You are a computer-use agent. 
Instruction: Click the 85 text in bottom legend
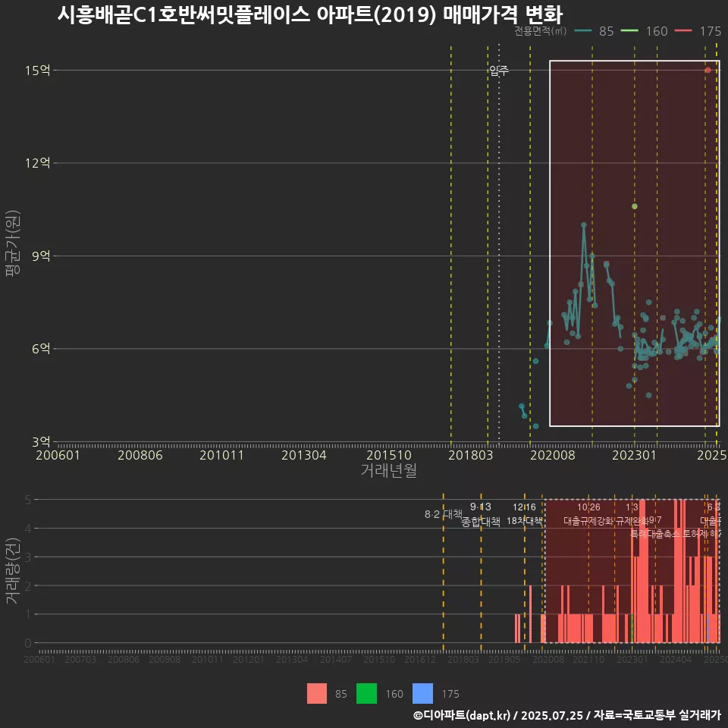[x=340, y=694]
